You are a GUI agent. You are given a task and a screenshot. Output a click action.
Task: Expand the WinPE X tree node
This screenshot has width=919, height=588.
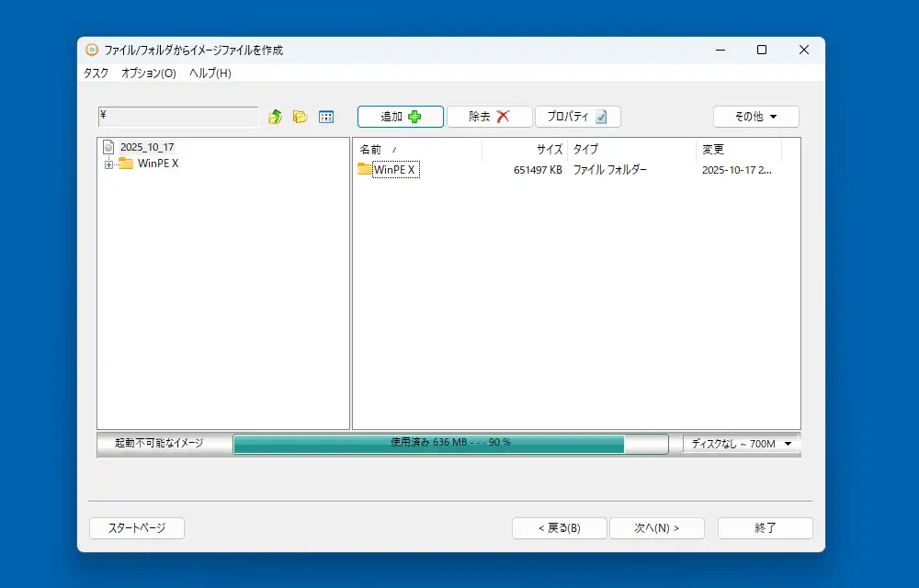[108, 164]
